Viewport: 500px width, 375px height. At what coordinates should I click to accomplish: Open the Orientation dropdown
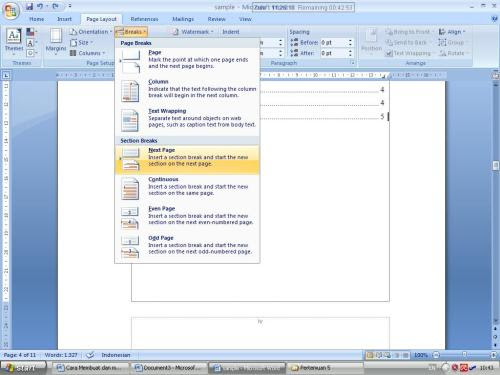click(x=91, y=32)
